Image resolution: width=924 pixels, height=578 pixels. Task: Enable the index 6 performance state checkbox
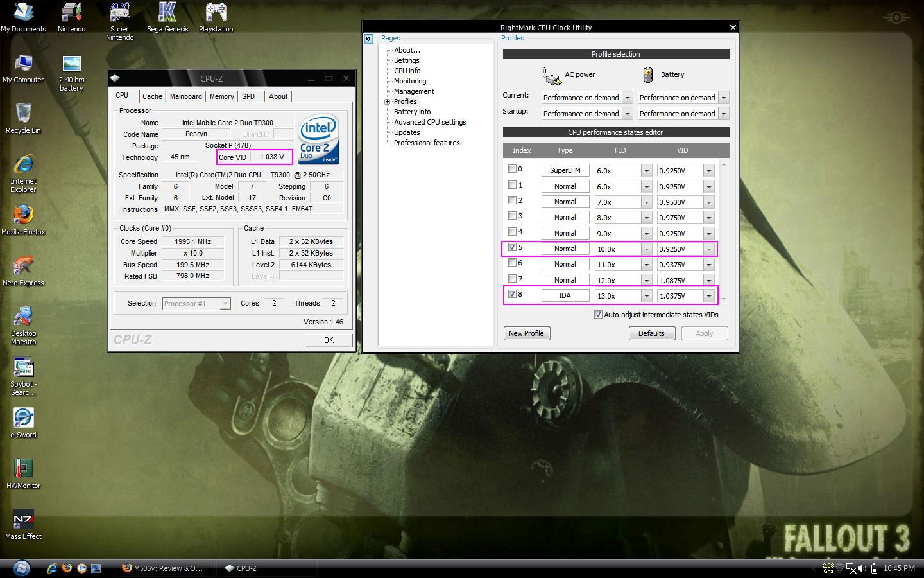click(x=512, y=263)
